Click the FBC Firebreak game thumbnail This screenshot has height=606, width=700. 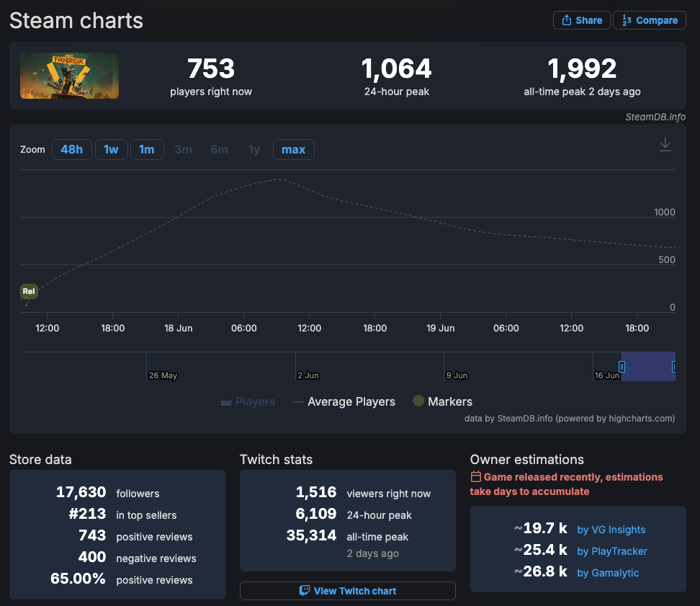tap(69, 76)
